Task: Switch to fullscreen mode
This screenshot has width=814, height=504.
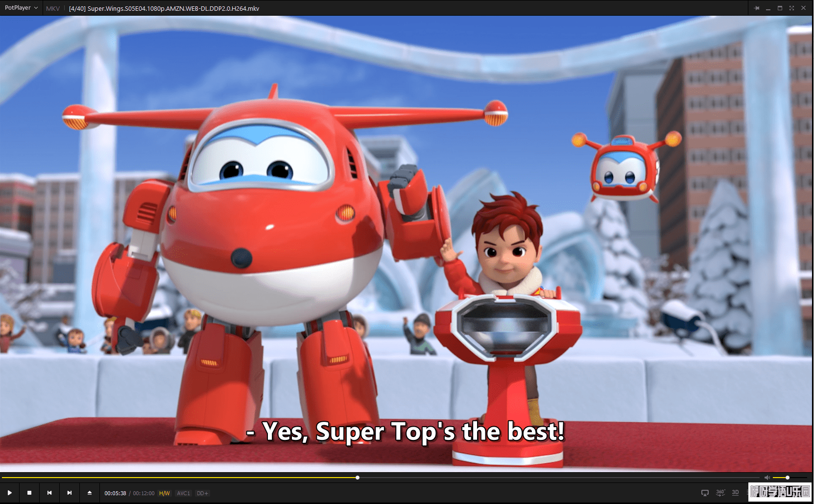Action: click(x=791, y=8)
